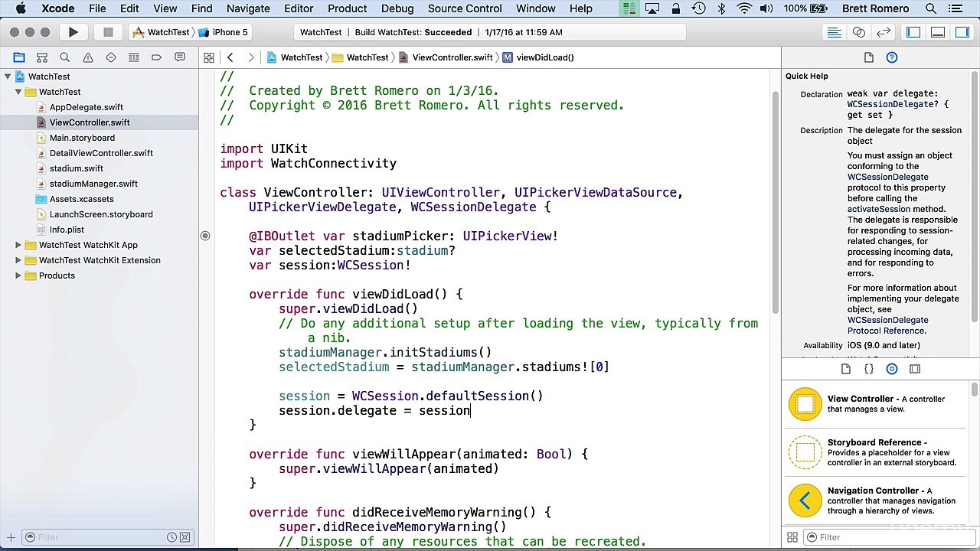Stop the running task

108,32
